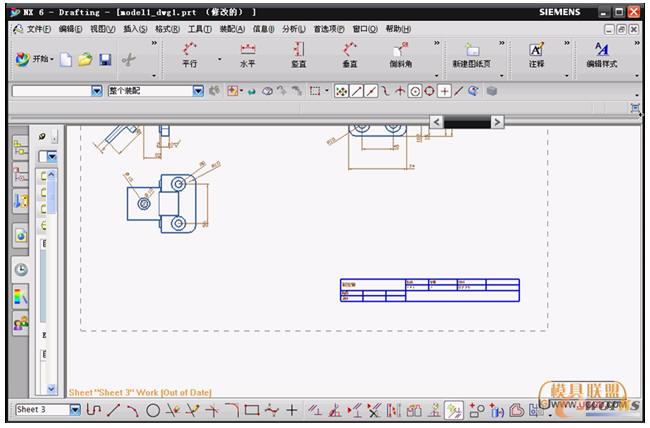Open the Sheet 3 dropdown list
Viewport: 650px width, 428px height.
[75, 410]
